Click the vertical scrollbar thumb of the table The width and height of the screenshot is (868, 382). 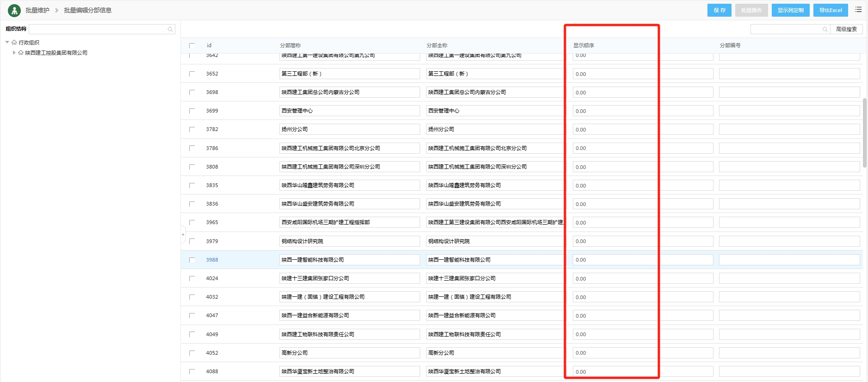point(864,132)
